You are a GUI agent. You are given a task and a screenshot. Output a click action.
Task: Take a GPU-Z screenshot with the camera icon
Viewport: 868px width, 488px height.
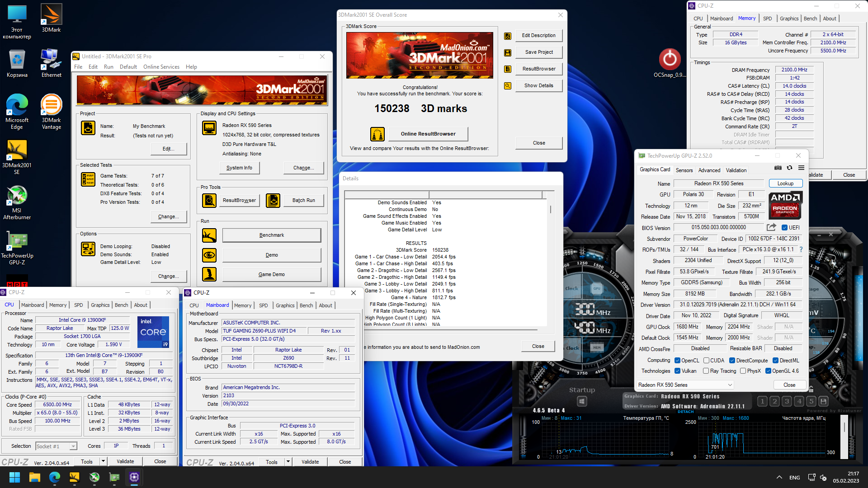click(778, 168)
